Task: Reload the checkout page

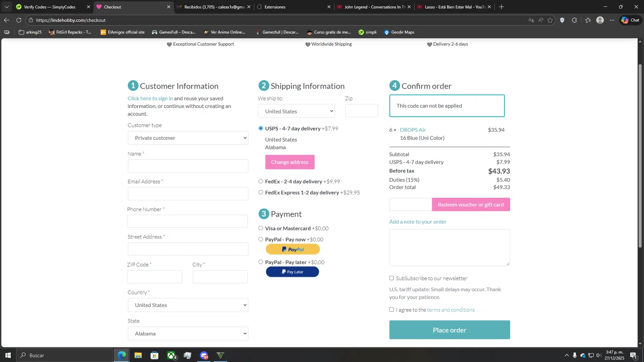Action: 18,20
